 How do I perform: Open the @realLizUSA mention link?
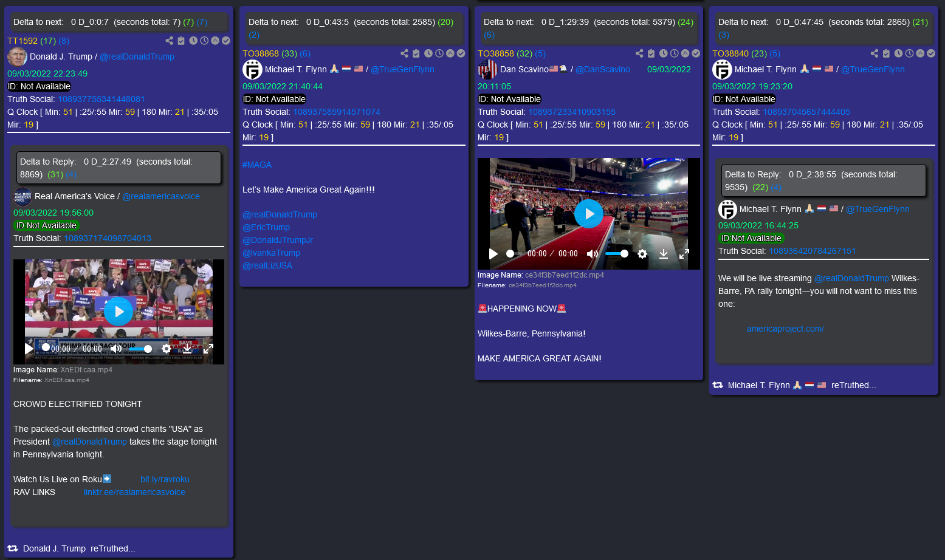[267, 265]
